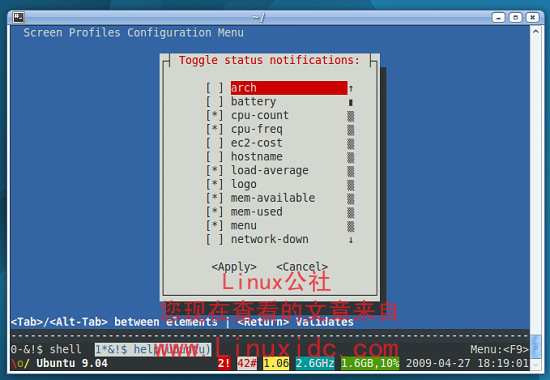Click the terminal icon in the title bar

point(18,17)
